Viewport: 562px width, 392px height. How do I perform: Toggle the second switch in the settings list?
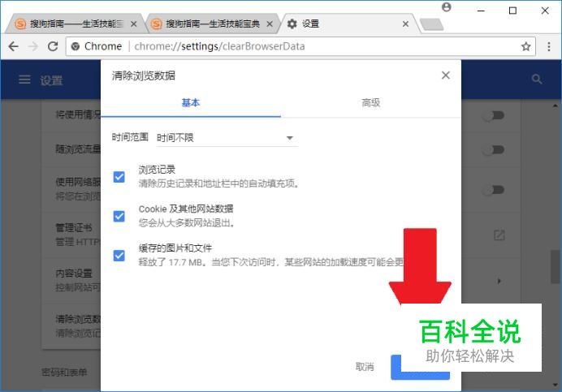494,149
